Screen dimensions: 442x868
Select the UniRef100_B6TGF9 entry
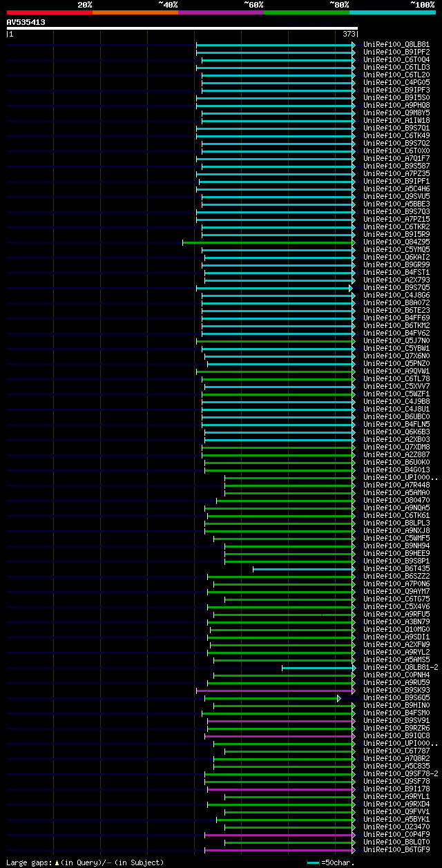pyautogui.click(x=396, y=850)
